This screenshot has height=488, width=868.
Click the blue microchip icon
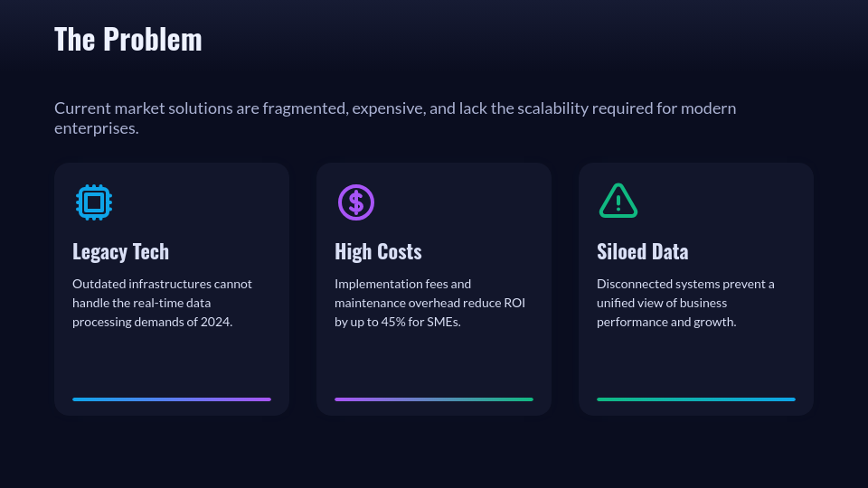93,202
